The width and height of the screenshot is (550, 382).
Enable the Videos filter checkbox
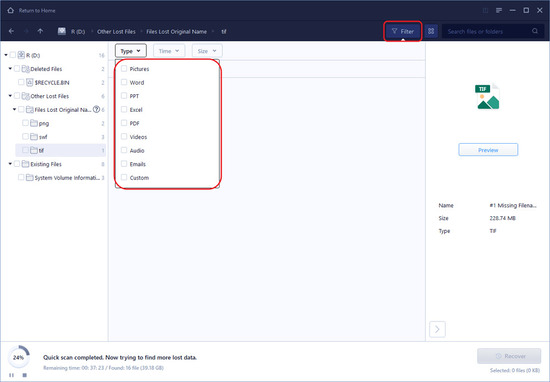pos(124,136)
